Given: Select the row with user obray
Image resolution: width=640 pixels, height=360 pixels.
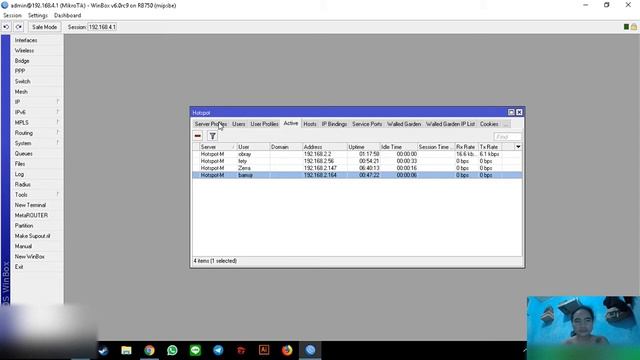Looking at the screenshot, I should (357, 154).
